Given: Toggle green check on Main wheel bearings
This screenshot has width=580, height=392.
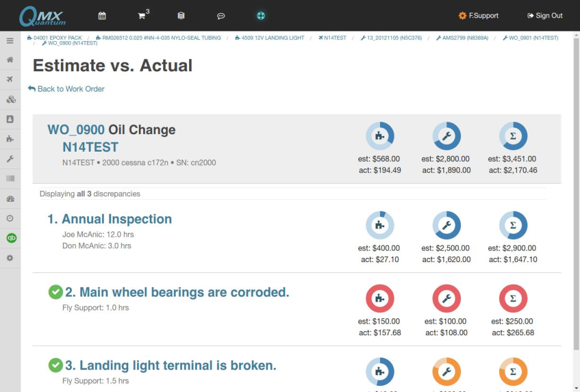Looking at the screenshot, I should (56, 292).
